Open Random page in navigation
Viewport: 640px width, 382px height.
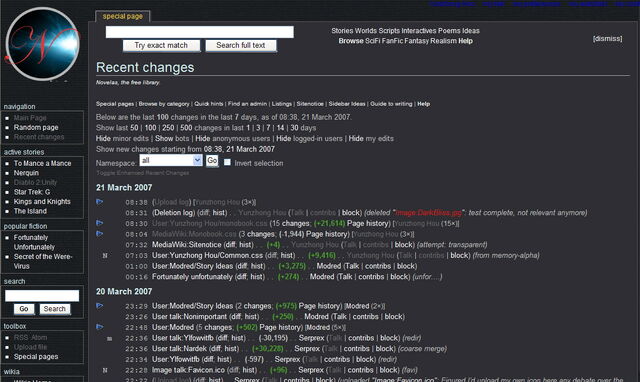click(36, 127)
